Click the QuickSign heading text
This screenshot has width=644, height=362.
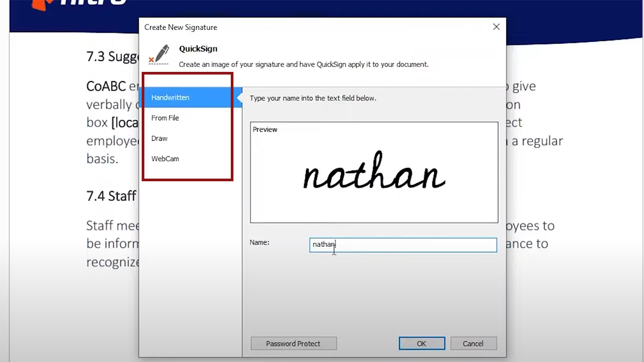pos(198,49)
